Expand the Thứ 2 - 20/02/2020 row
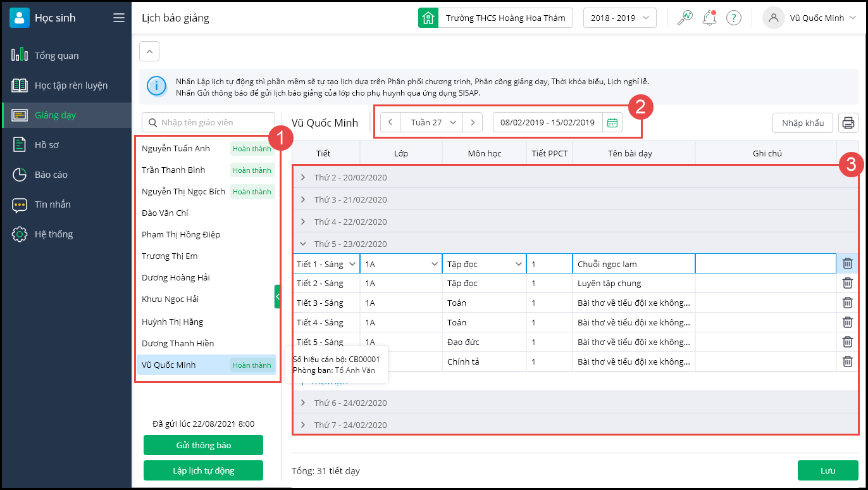The image size is (868, 490). click(303, 178)
